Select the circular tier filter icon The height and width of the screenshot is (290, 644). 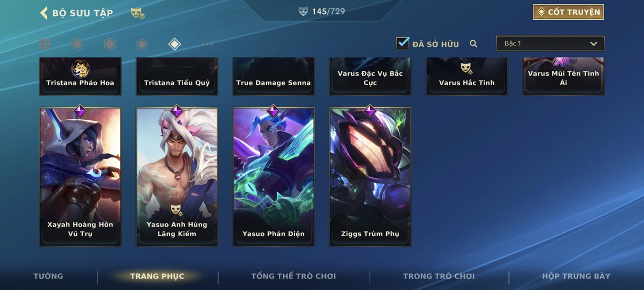(x=77, y=44)
